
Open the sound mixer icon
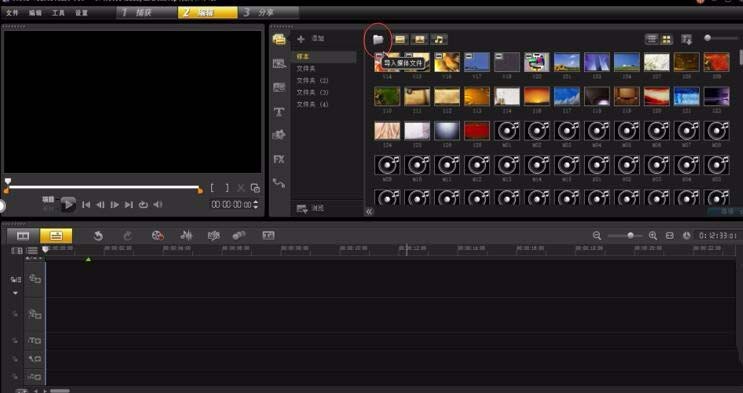[186, 236]
